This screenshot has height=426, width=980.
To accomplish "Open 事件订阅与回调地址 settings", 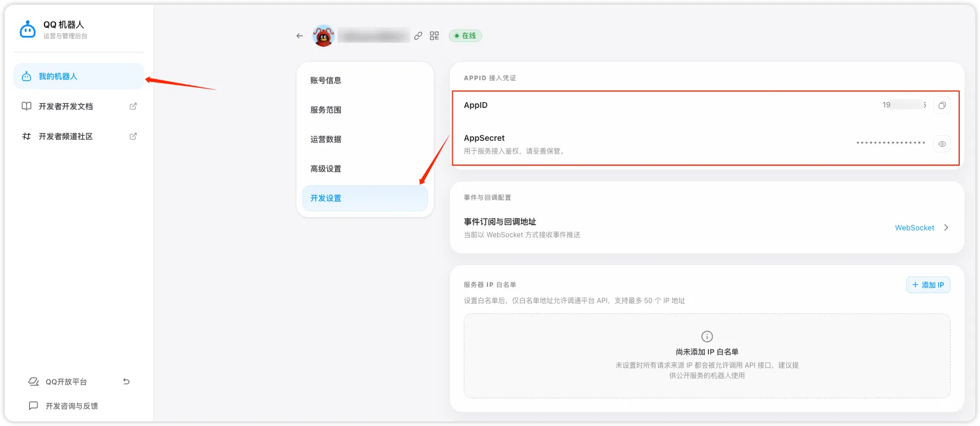I will [x=707, y=227].
